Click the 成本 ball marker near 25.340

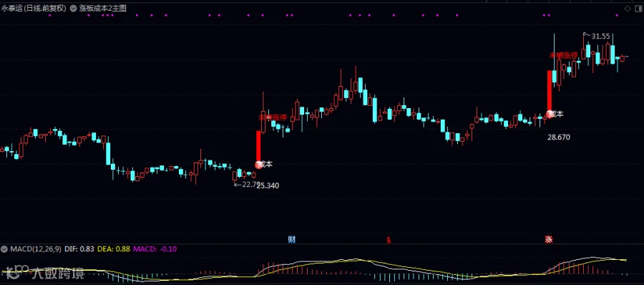coord(259,165)
